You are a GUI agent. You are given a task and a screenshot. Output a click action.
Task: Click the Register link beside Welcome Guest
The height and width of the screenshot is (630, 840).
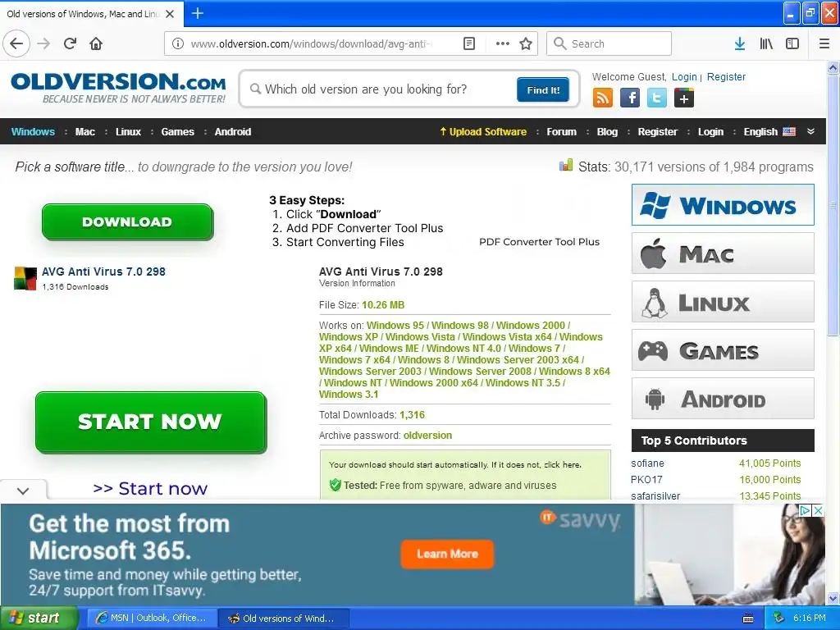726,76
